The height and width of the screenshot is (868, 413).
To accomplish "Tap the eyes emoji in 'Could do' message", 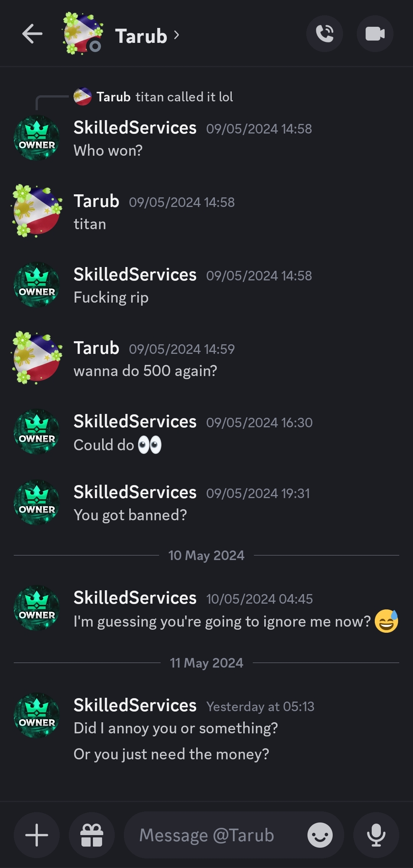I will [150, 445].
